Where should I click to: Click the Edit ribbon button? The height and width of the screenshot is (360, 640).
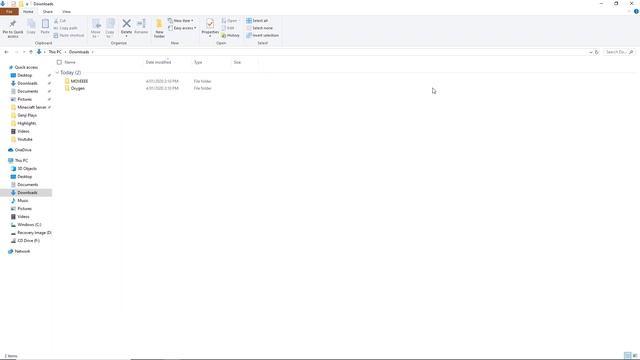tap(228, 28)
